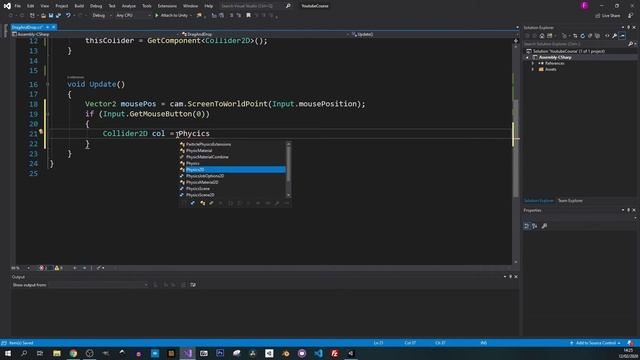This screenshot has width=640, height=360.
Task: Select Physics2D in IntelliSense list
Action: 232,169
